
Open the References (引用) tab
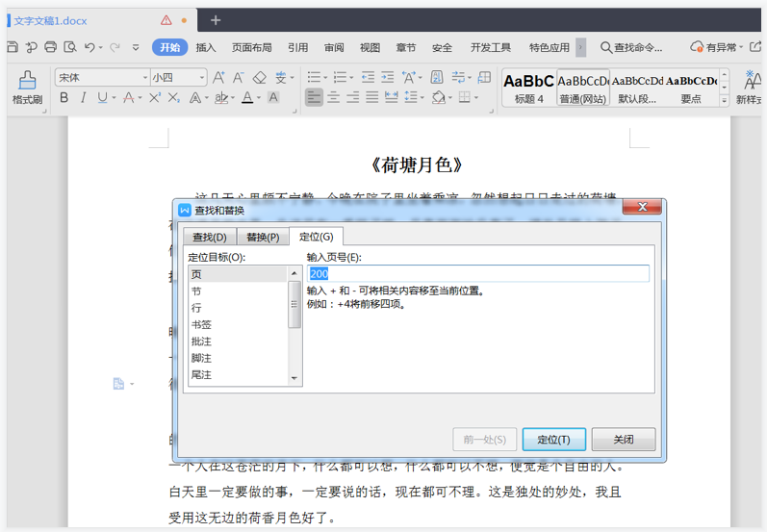point(297,47)
